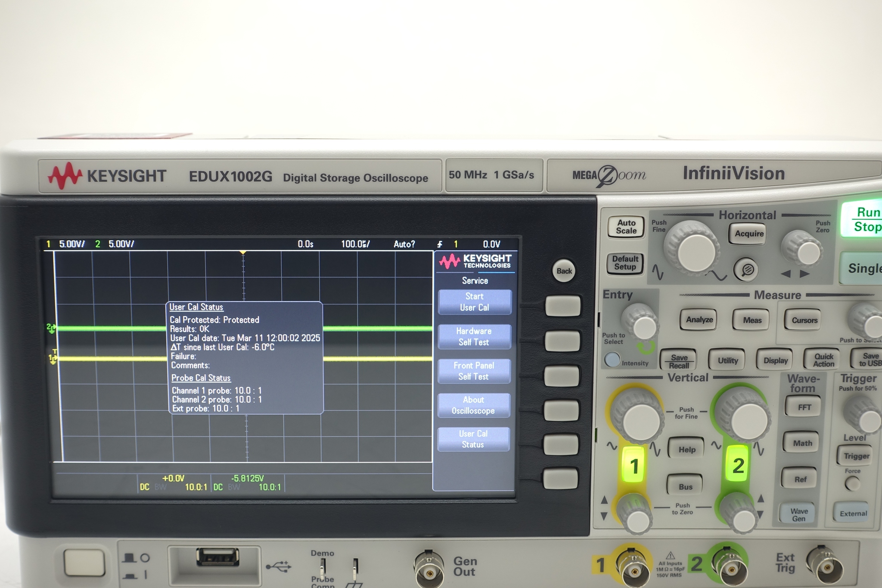Screen dimensions: 882x588
Task: Click the channel 1 vertical scale knob
Action: click(x=638, y=416)
